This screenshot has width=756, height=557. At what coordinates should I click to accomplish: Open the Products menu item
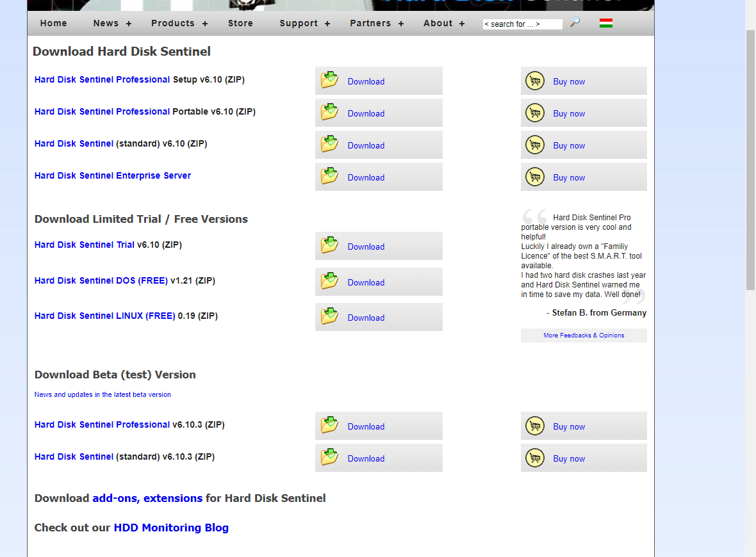pyautogui.click(x=172, y=23)
